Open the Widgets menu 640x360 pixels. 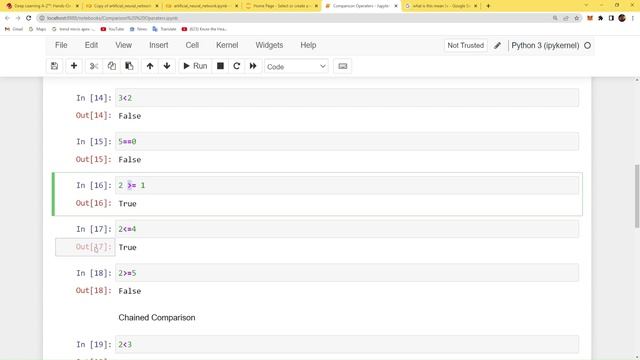click(269, 45)
